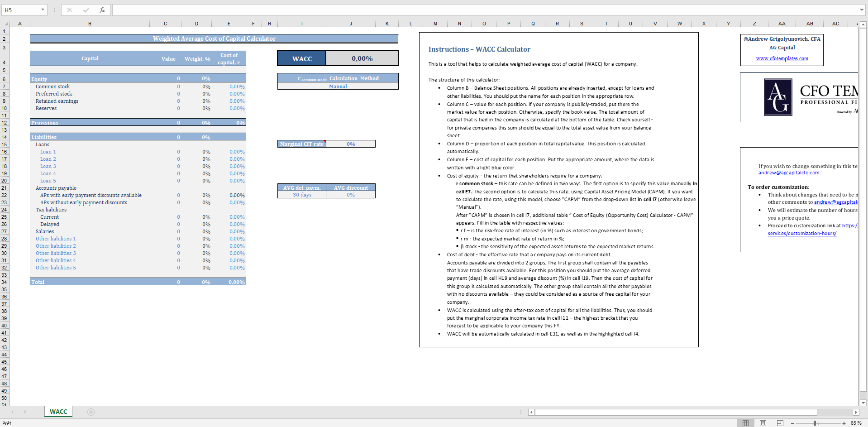Add a new sheet with the plus button
This screenshot has width=868, height=427.
[91, 412]
